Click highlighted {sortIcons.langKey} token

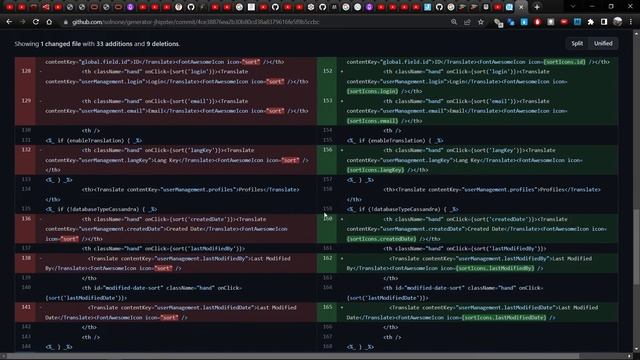tap(376, 170)
